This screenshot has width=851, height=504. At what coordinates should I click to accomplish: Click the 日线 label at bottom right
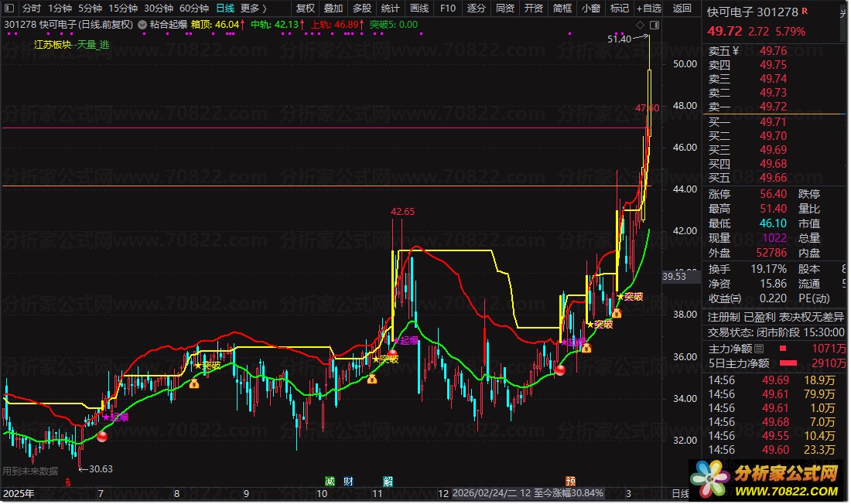[680, 493]
